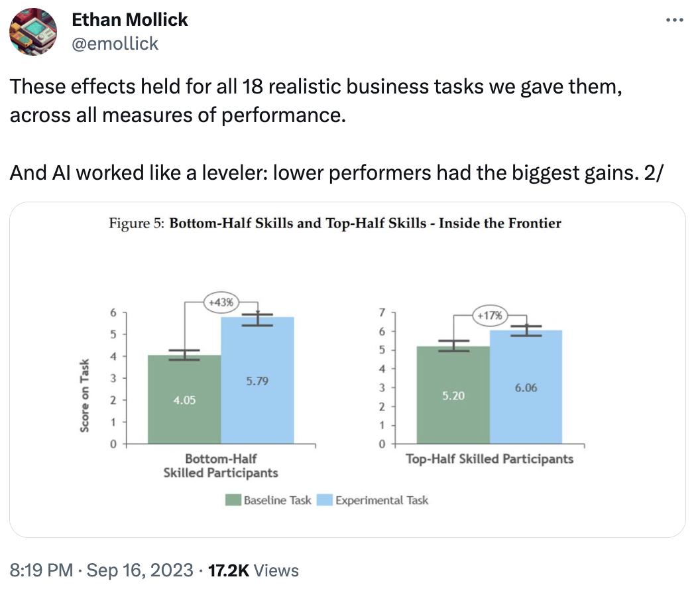Click Ethan Mollick's profile avatar

tap(33, 32)
